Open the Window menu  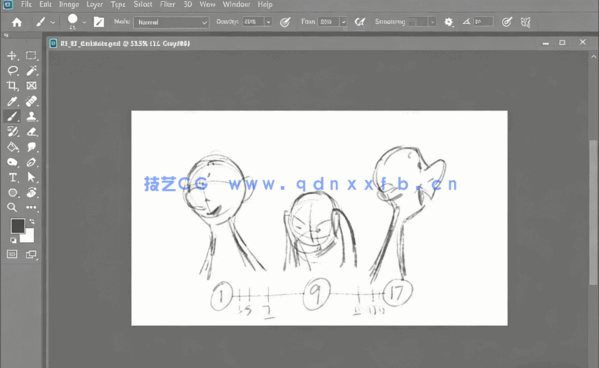236,5
